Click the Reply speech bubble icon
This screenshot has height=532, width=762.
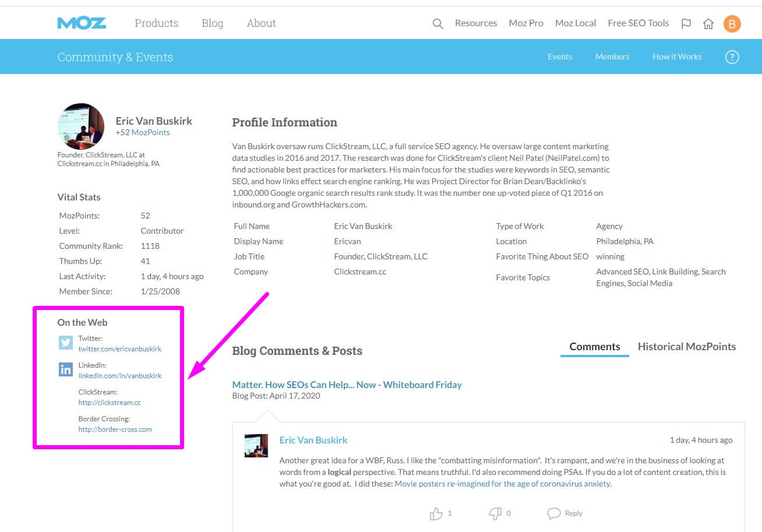coord(553,513)
